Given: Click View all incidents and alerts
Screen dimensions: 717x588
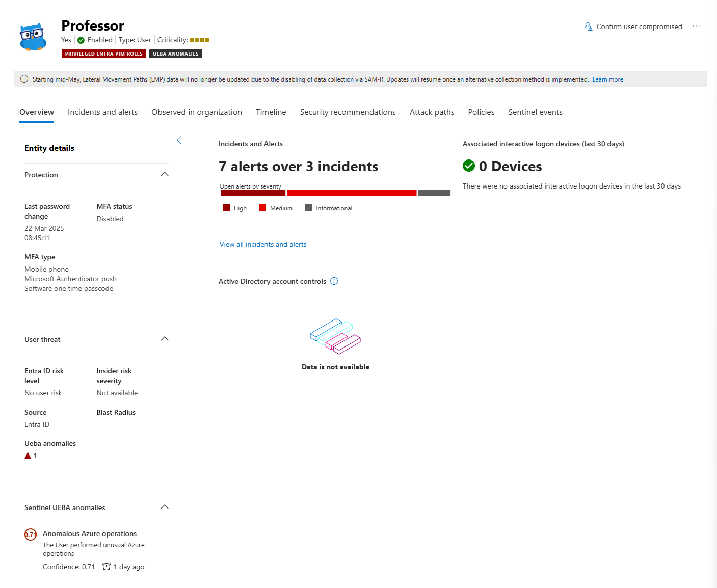Looking at the screenshot, I should pos(263,245).
